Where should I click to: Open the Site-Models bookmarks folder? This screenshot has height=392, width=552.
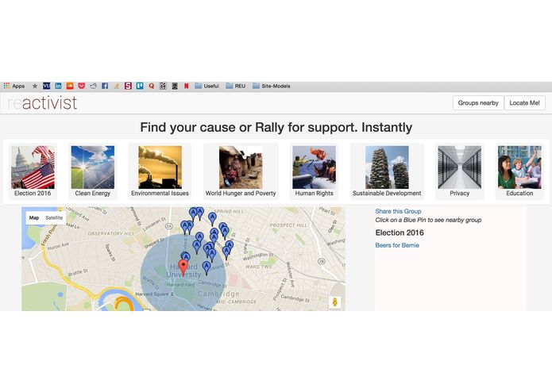(x=272, y=86)
